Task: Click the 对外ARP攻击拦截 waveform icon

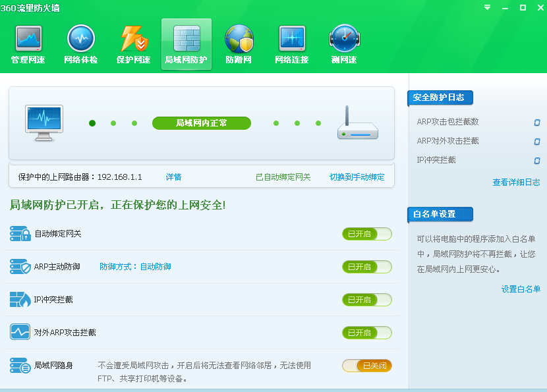Action: (20, 332)
